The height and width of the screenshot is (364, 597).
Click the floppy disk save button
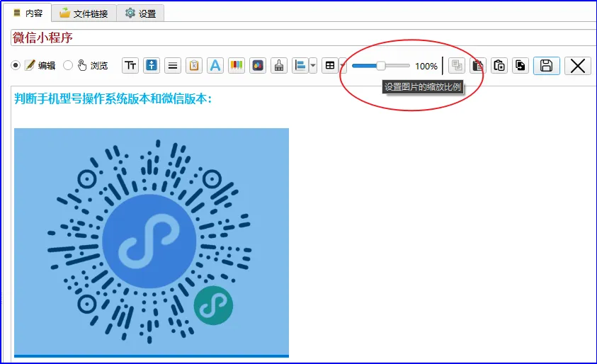546,65
